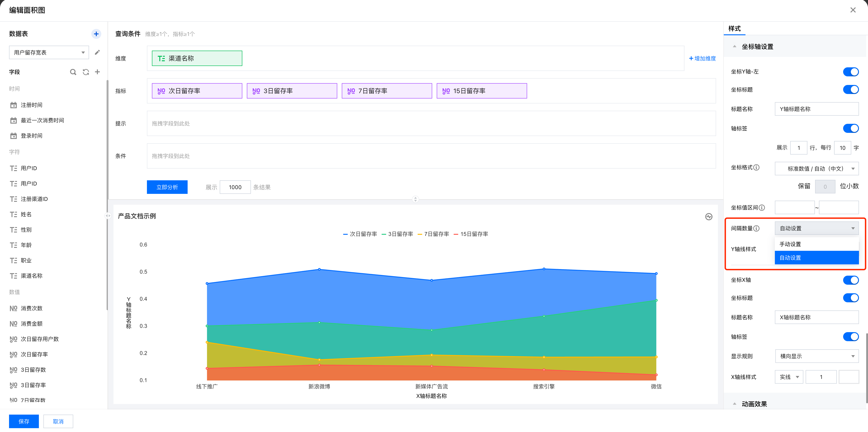Click chart icon at preview top right
Viewport: 868px width, 432px height.
709,216
